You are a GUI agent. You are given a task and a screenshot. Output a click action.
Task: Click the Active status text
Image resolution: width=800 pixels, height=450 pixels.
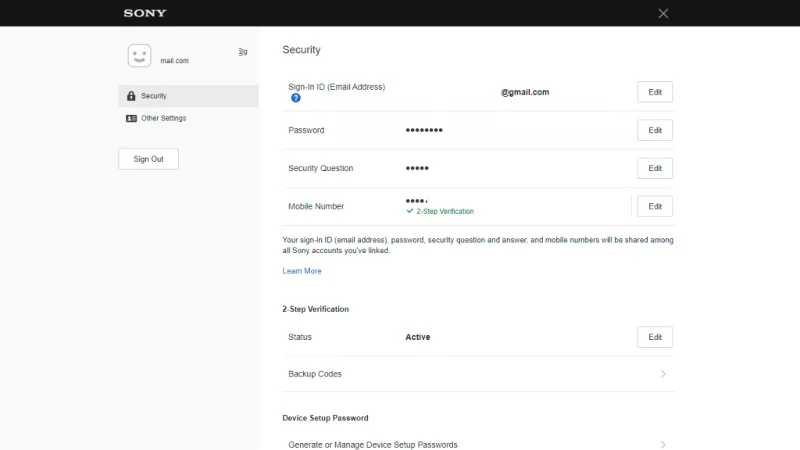[x=418, y=337]
